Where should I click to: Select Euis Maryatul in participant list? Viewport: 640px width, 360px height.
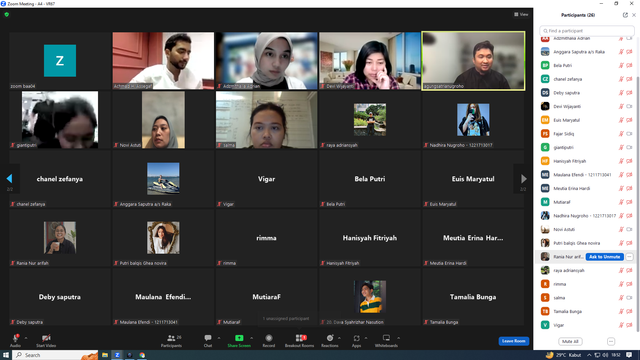(585, 120)
